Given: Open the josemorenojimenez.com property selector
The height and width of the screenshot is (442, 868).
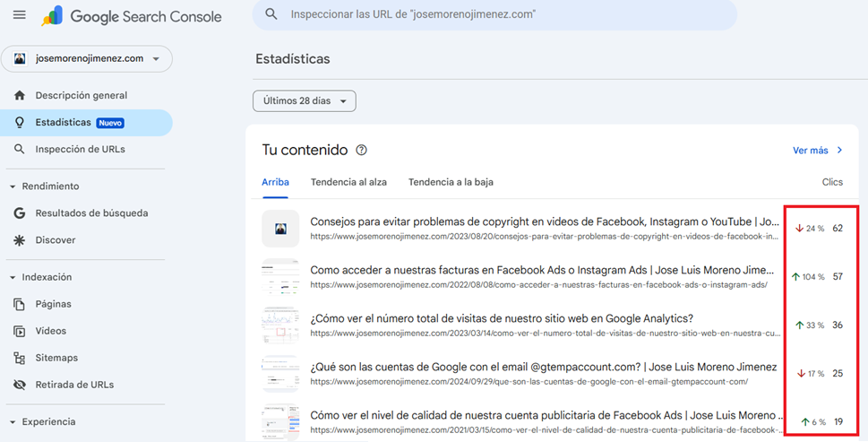Looking at the screenshot, I should click(x=87, y=59).
